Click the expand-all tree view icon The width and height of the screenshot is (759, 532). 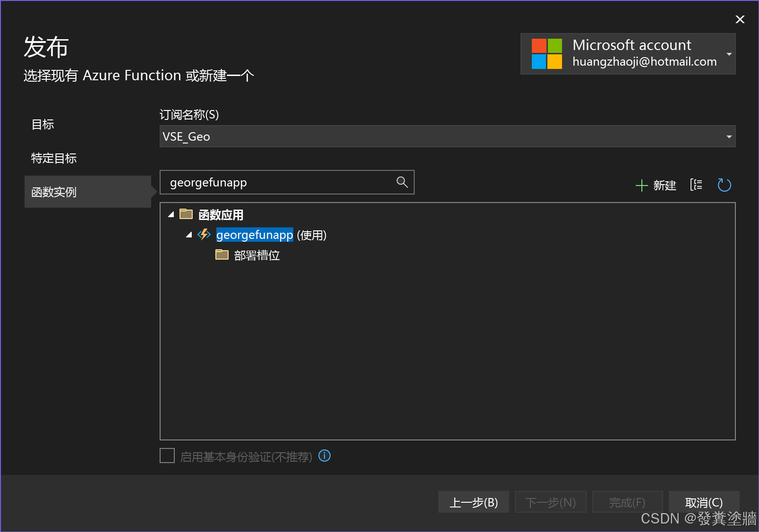[x=696, y=185]
